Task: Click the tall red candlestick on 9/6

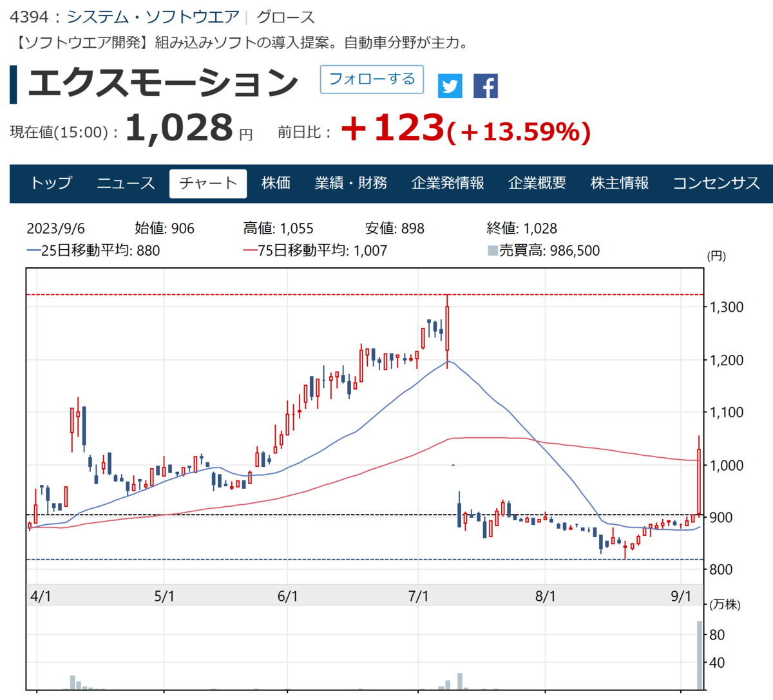Action: (699, 477)
